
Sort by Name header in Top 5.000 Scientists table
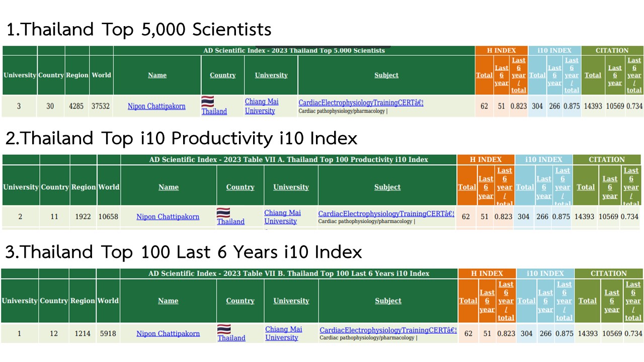click(157, 75)
